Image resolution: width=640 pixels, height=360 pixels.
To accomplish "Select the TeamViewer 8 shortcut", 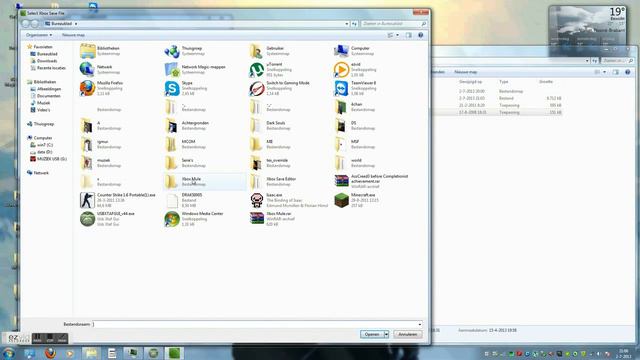I will pos(341,88).
